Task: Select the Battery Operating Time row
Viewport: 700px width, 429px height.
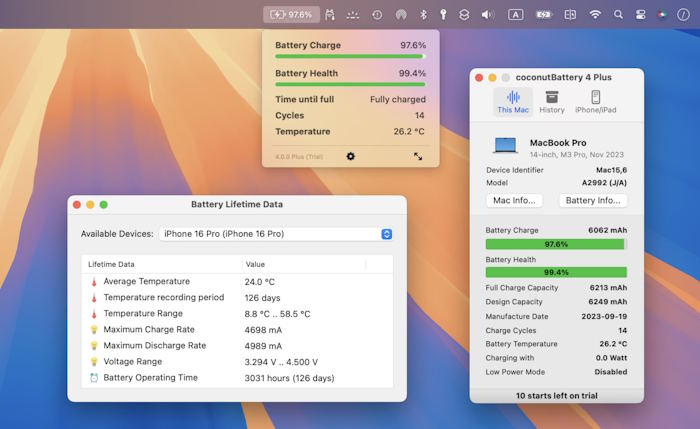Action: tap(237, 378)
